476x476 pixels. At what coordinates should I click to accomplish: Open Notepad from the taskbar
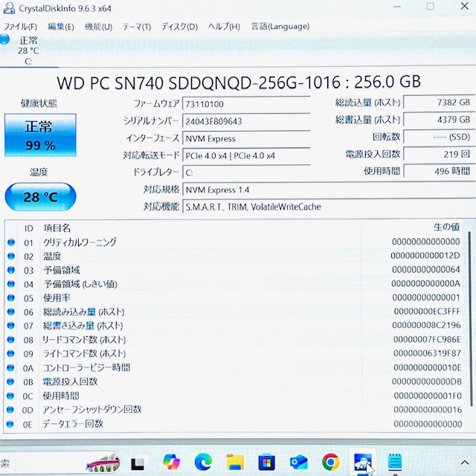(x=395, y=463)
